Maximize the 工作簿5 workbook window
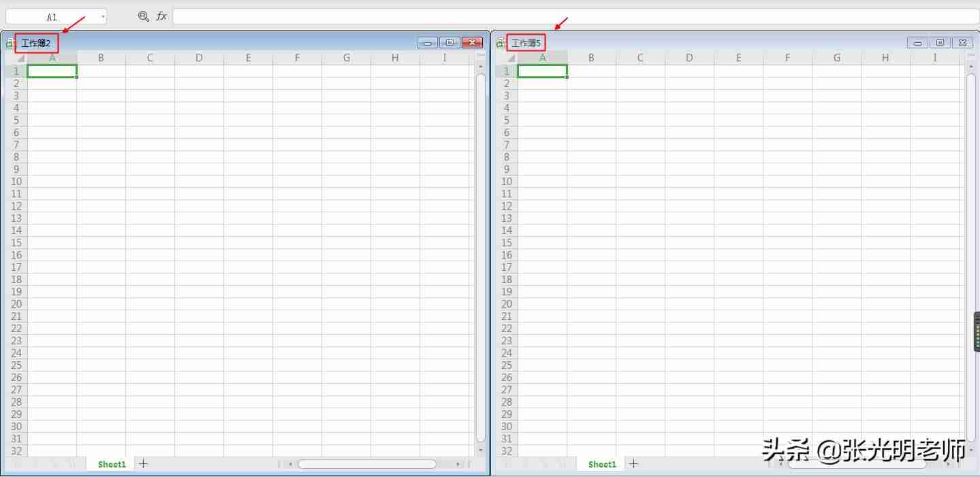This screenshot has width=980, height=477. point(940,43)
